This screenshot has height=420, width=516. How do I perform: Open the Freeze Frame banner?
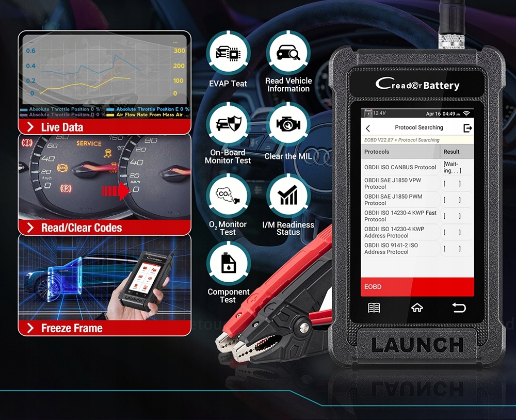pos(105,328)
